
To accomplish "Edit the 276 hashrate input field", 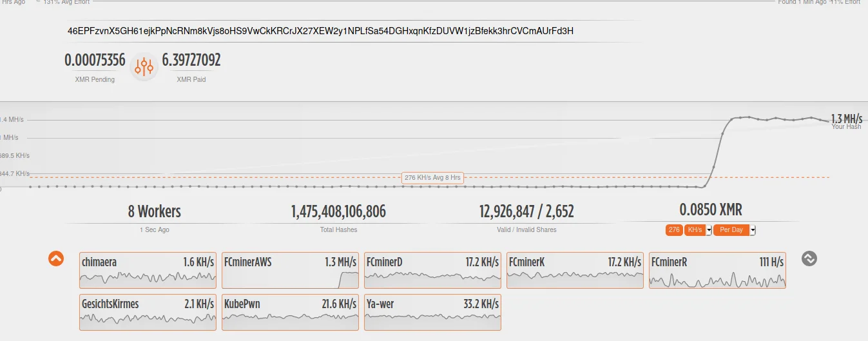I will [x=674, y=230].
